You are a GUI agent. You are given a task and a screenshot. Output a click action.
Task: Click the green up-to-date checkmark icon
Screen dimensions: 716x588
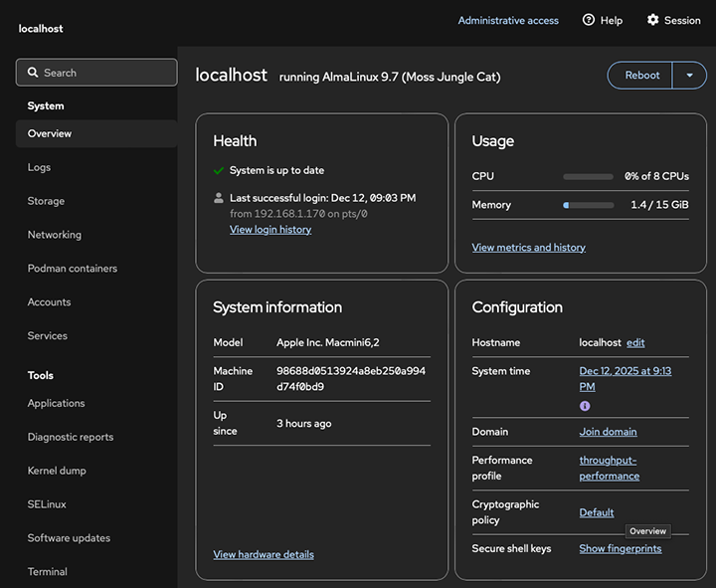tap(219, 170)
